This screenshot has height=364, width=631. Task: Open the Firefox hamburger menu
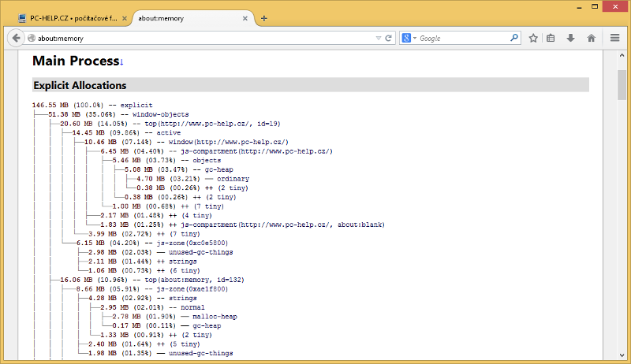pos(615,38)
